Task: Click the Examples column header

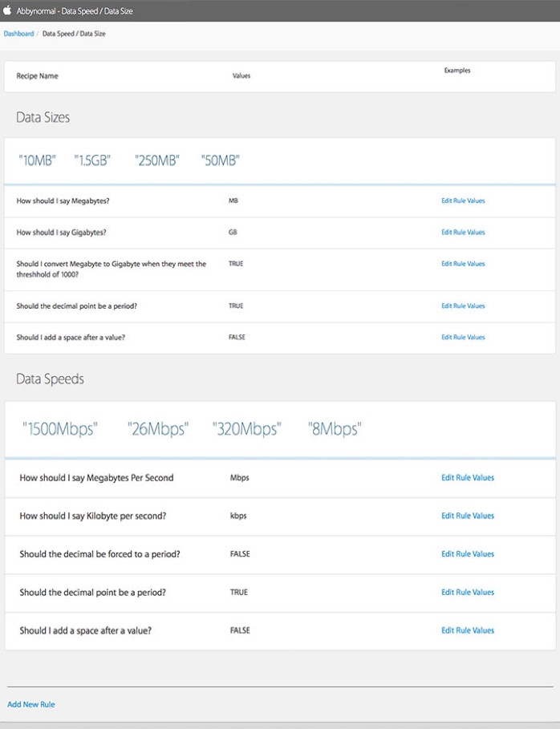Action: tap(457, 71)
